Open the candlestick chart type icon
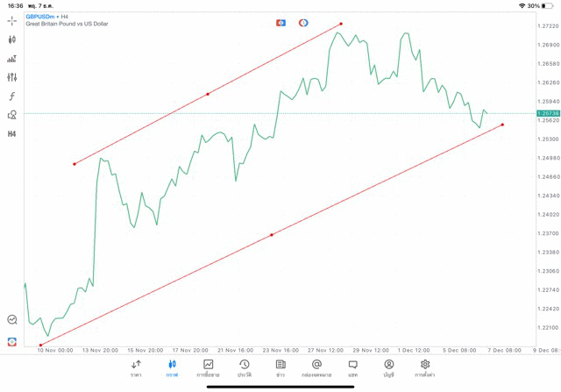561x392 pixels. (12, 39)
